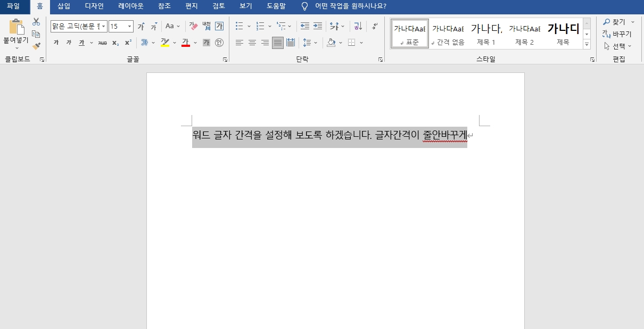The height and width of the screenshot is (329, 644).
Task: Make the selected text subscript
Action: point(115,42)
